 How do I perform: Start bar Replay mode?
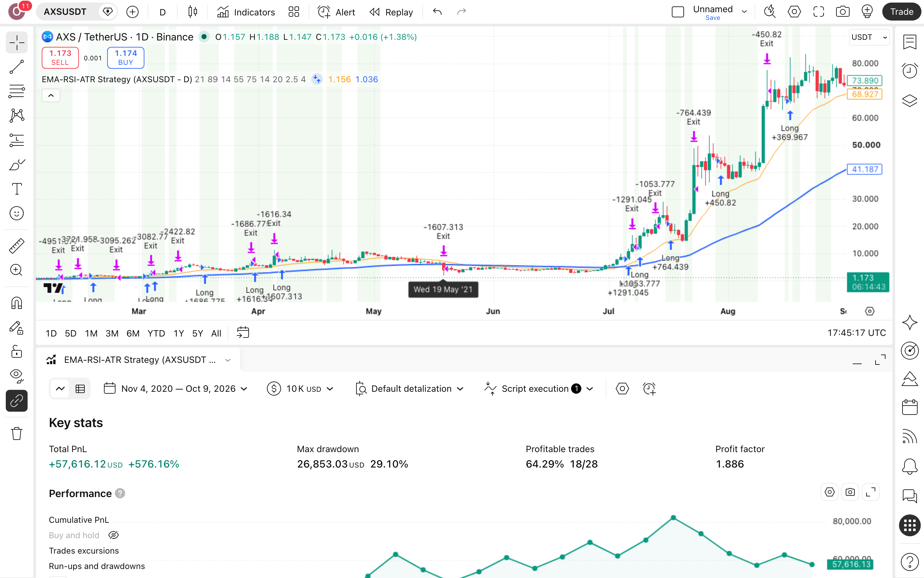(391, 12)
